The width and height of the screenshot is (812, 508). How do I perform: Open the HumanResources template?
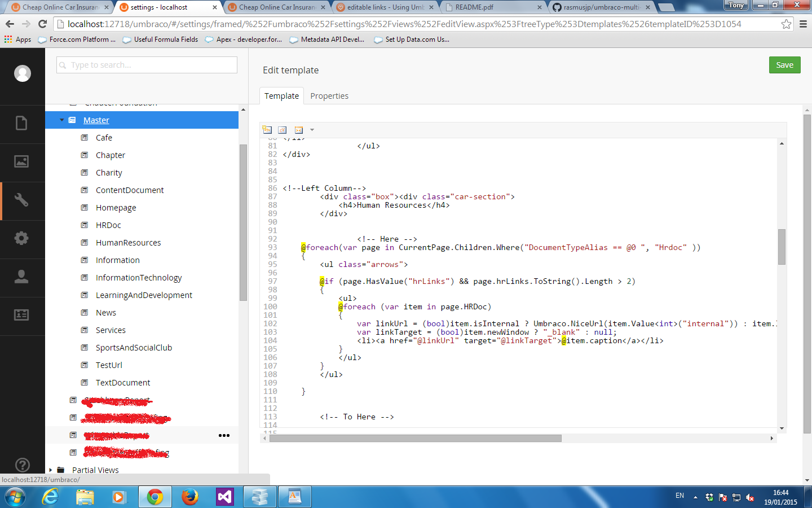pyautogui.click(x=128, y=243)
